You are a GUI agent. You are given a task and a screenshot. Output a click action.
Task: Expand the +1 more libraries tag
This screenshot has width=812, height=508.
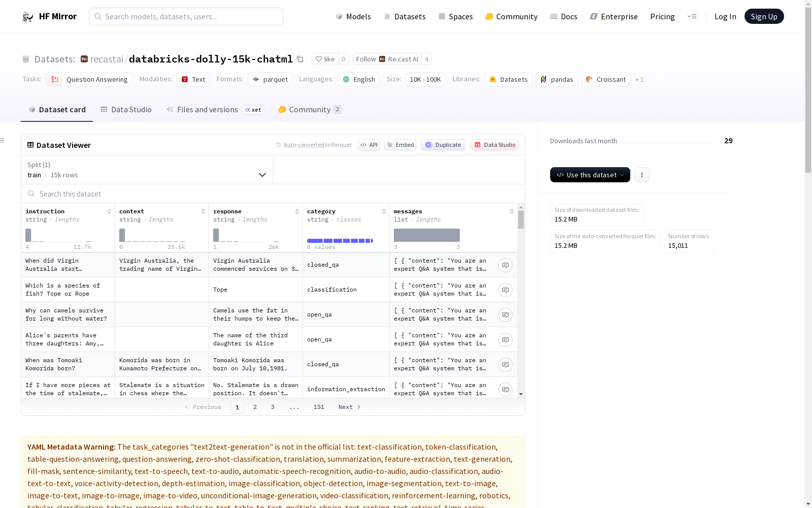(x=639, y=80)
